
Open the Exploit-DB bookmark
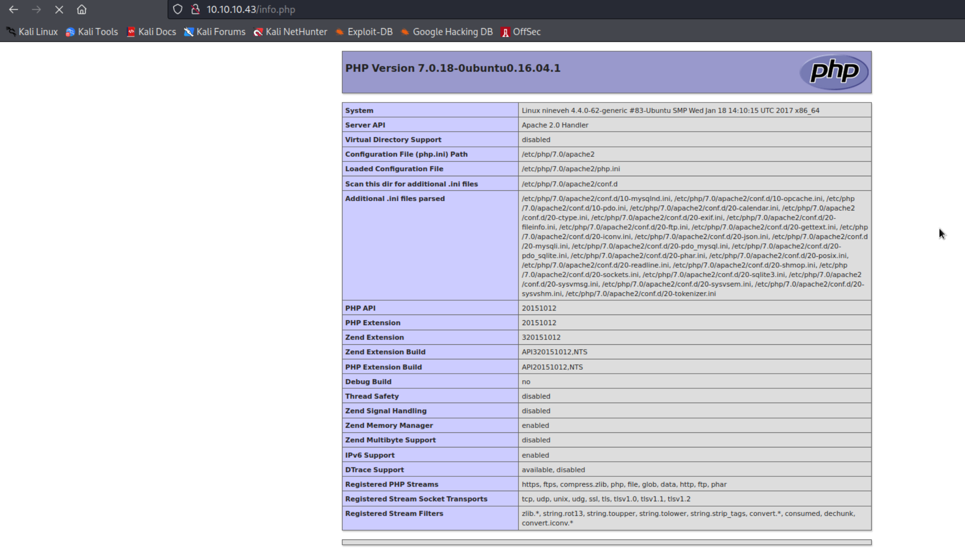click(x=364, y=32)
